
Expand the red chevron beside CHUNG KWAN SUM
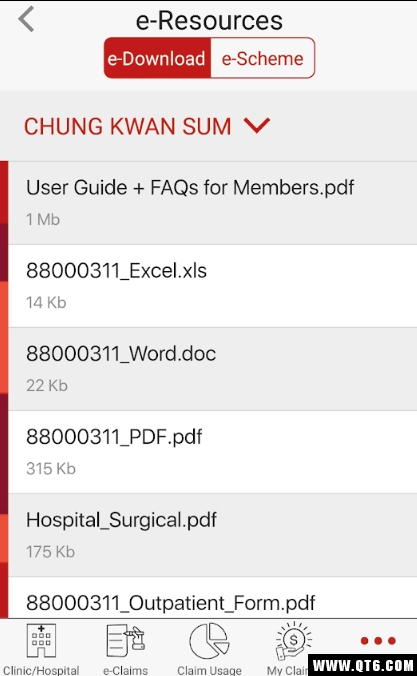[x=257, y=125]
